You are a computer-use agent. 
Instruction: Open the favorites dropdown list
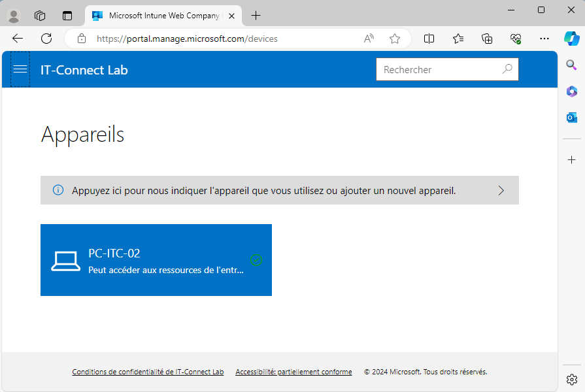(458, 39)
